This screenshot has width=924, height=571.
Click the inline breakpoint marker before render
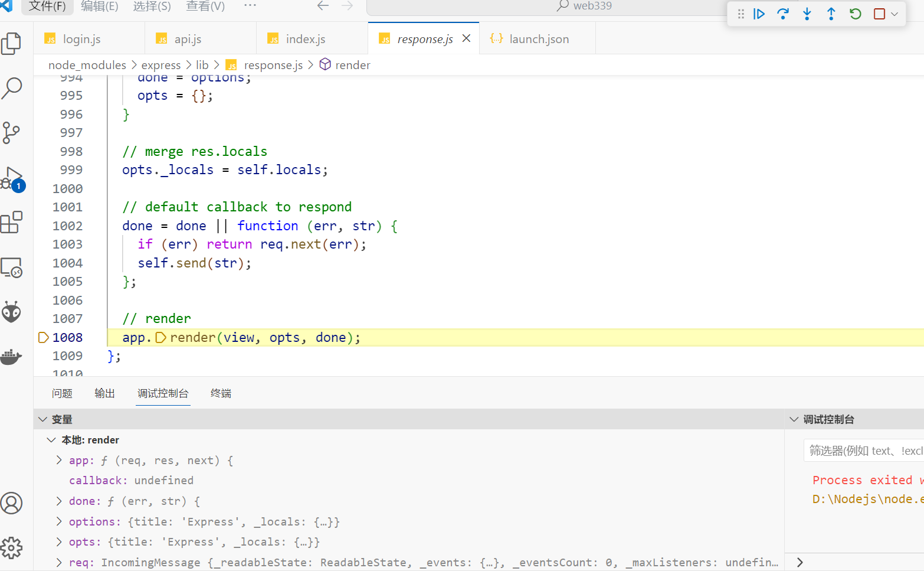(x=160, y=337)
